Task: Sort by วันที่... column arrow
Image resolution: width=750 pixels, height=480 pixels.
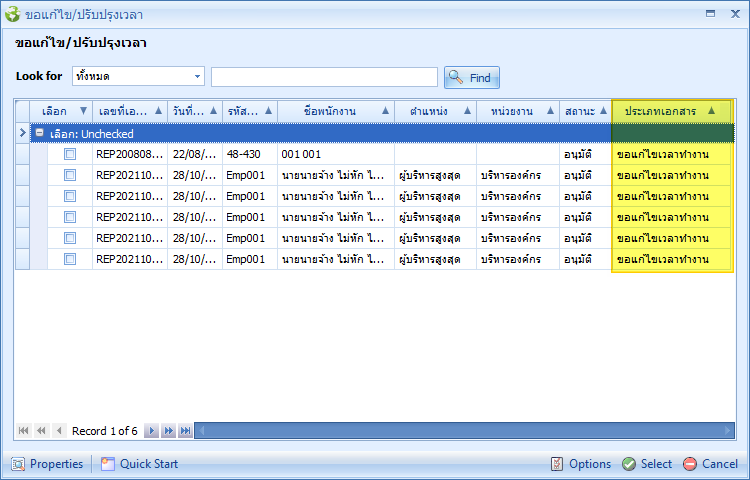Action: (x=213, y=111)
